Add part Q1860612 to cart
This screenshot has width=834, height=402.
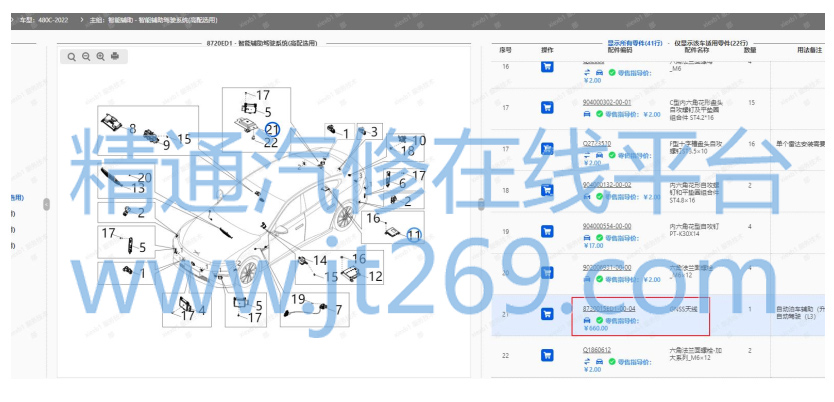(x=547, y=355)
